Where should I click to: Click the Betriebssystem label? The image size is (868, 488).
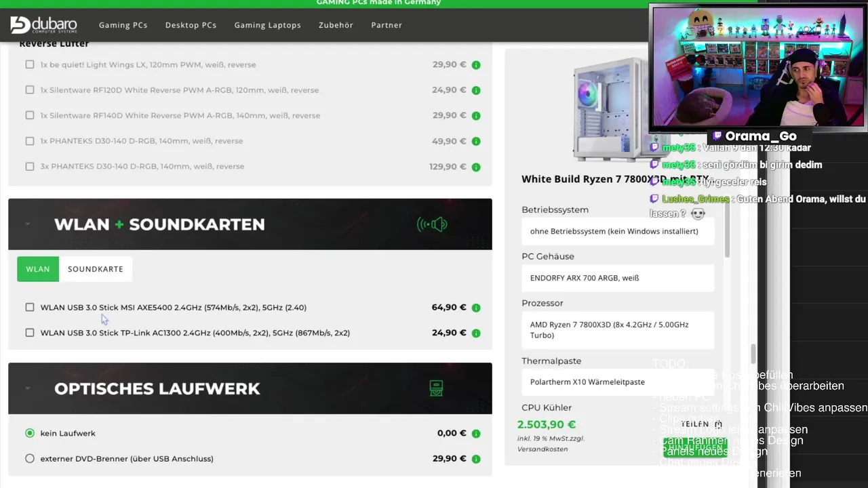pyautogui.click(x=555, y=210)
